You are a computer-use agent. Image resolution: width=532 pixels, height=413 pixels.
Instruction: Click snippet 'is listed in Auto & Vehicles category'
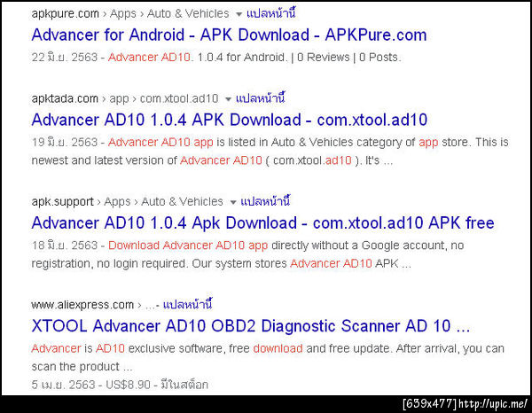[316, 143]
